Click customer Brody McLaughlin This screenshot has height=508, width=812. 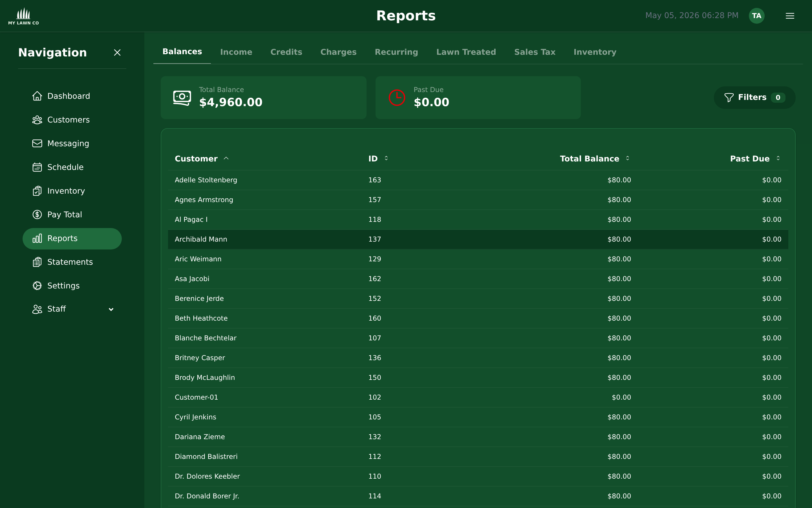[205, 378]
